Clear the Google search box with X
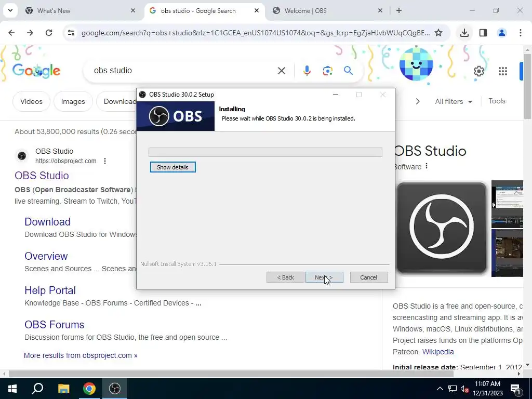The image size is (532, 399). pos(282,71)
